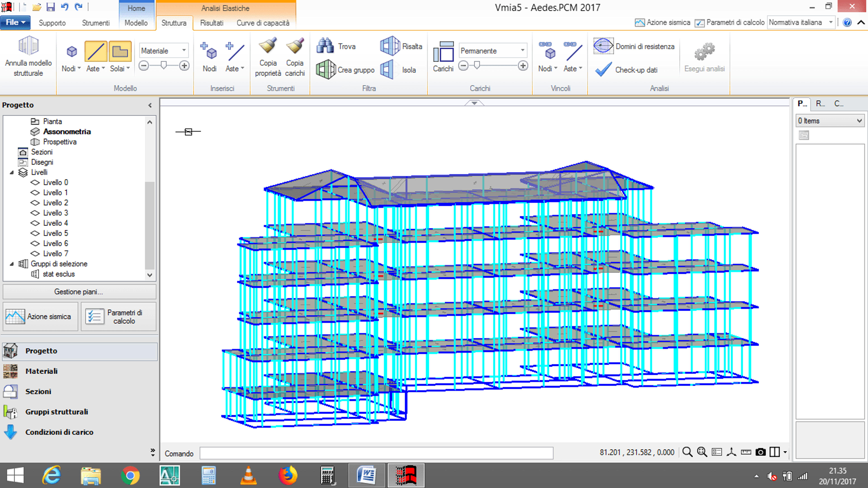This screenshot has width=868, height=488.
Task: Toggle the Nodi display button in Modello
Action: point(71,52)
